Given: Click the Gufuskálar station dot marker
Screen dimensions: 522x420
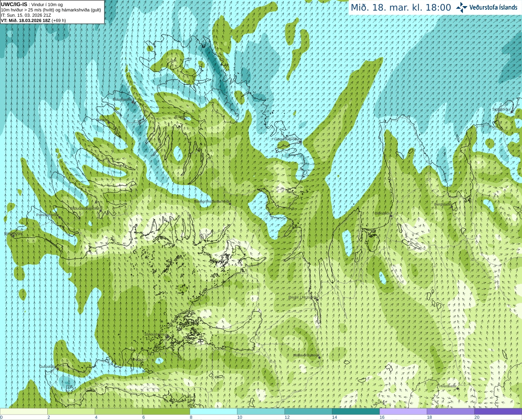Looking at the screenshot, I should tap(58, 369).
